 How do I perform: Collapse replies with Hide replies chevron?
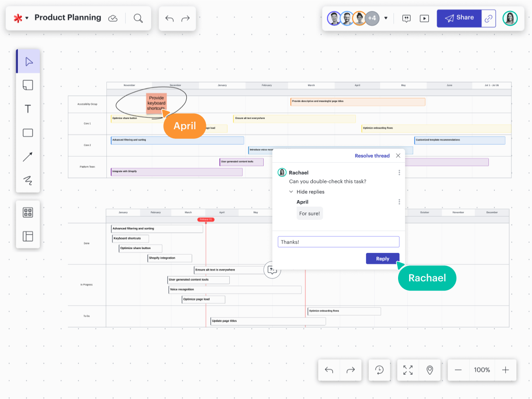[x=291, y=192]
